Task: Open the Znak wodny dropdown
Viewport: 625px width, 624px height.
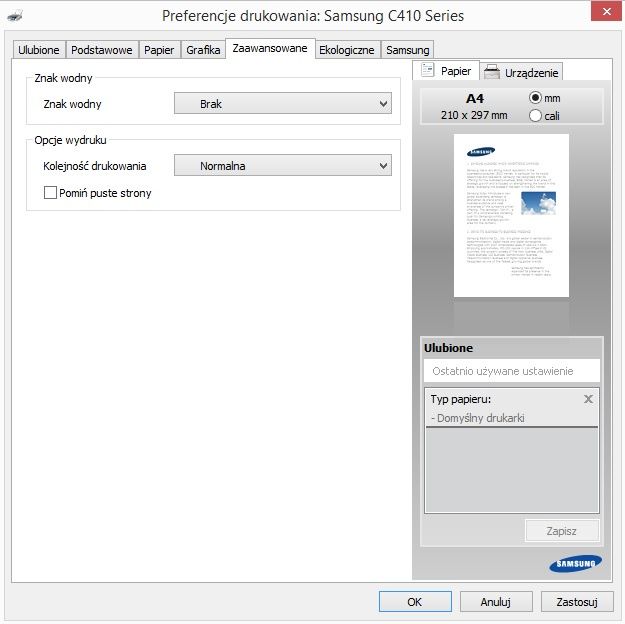Action: tap(283, 104)
